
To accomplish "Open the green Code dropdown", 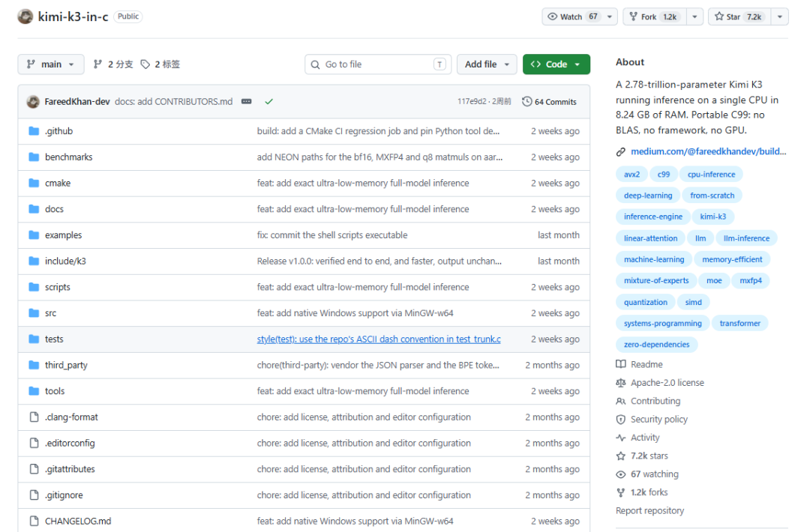I will [x=556, y=64].
